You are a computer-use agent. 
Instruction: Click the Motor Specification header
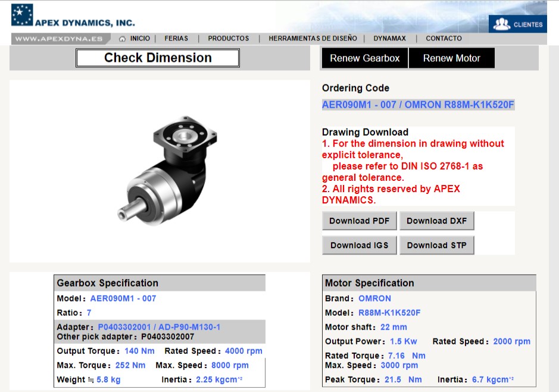point(429,283)
